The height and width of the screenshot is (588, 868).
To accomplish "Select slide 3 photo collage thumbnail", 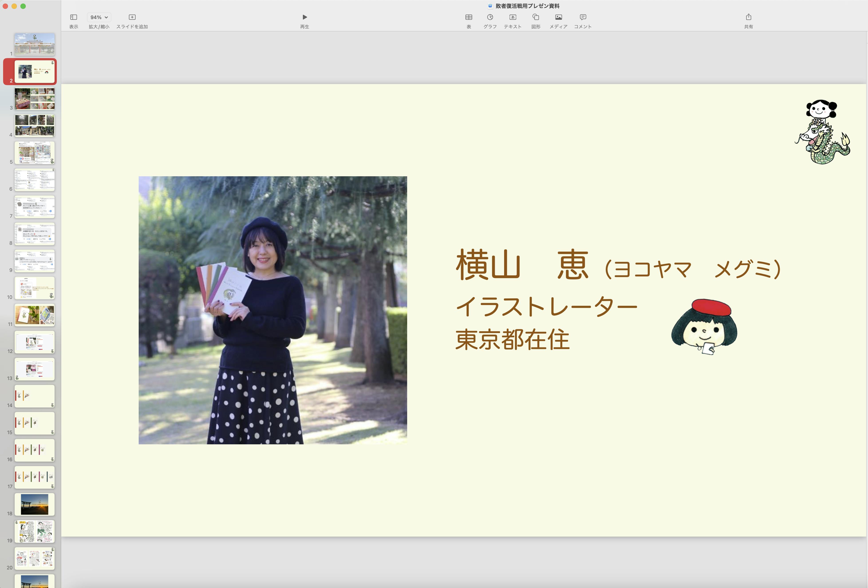I will pyautogui.click(x=34, y=99).
